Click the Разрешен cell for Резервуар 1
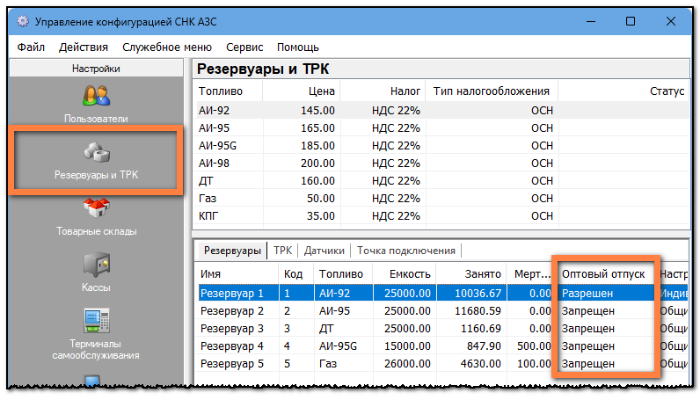This screenshot has height=400, width=700. (x=587, y=293)
